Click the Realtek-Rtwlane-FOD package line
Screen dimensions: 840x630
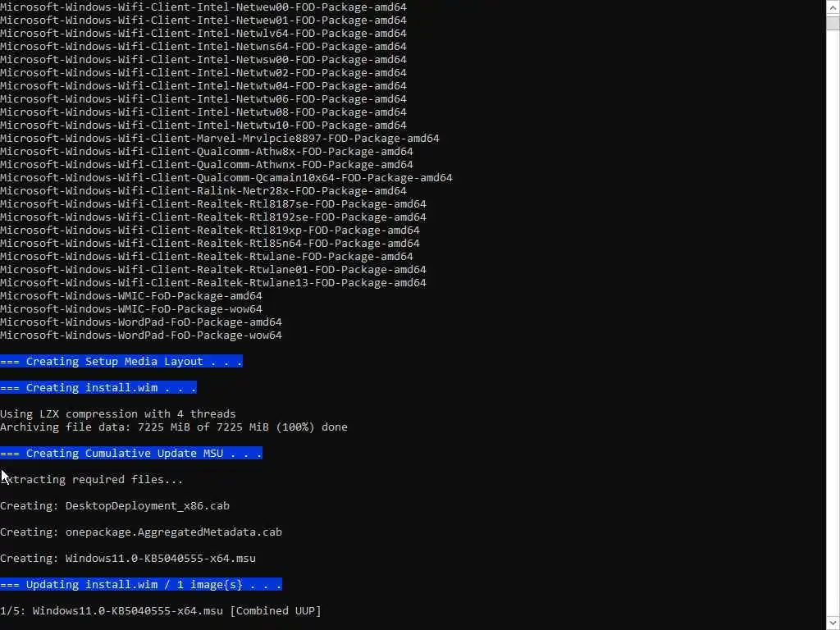pyautogui.click(x=207, y=257)
